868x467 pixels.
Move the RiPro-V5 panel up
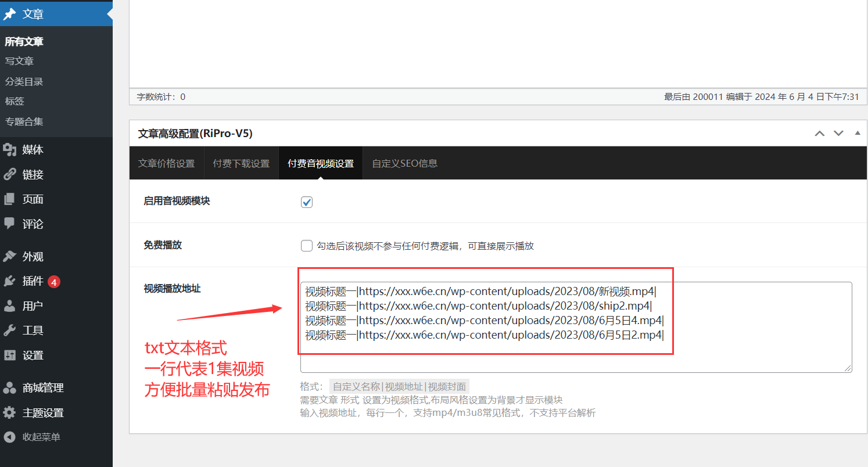point(820,134)
